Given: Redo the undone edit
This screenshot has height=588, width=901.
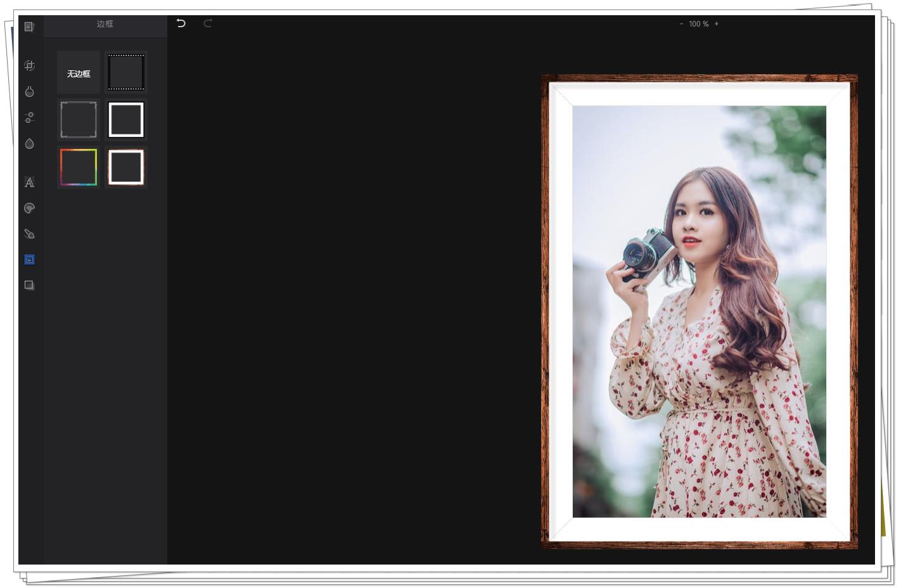Looking at the screenshot, I should pos(208,23).
